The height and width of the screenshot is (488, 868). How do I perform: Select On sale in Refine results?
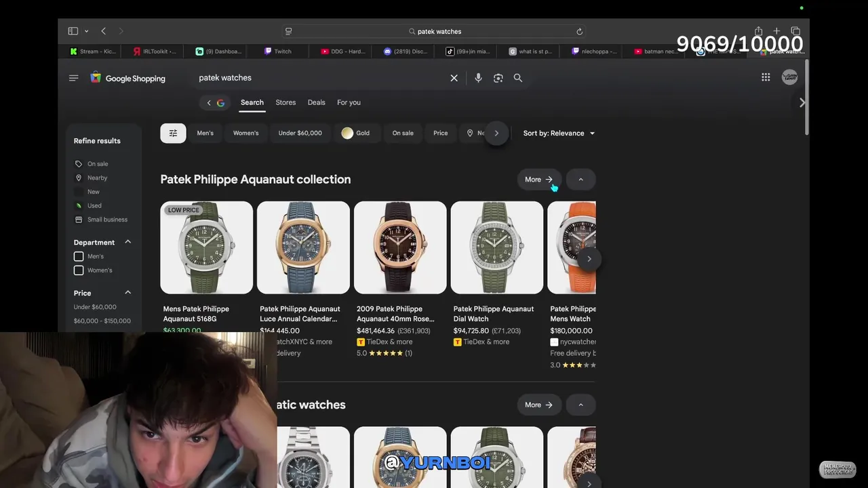(x=91, y=164)
